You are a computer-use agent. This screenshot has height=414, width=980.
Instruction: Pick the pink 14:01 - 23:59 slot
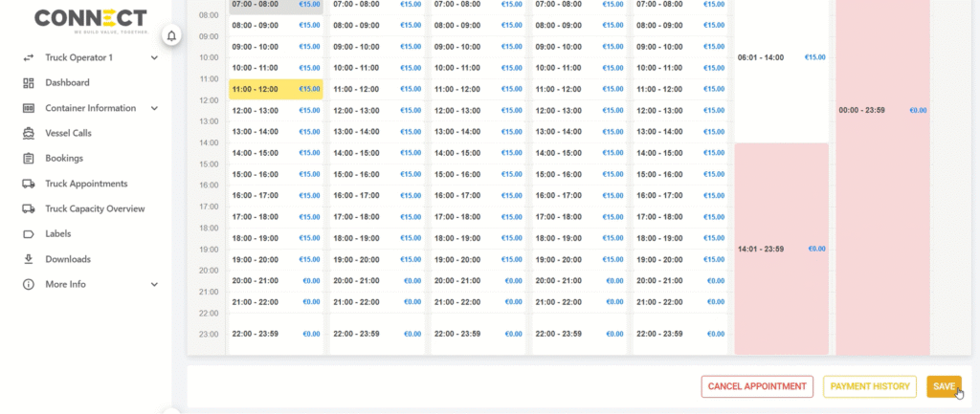pyautogui.click(x=780, y=249)
